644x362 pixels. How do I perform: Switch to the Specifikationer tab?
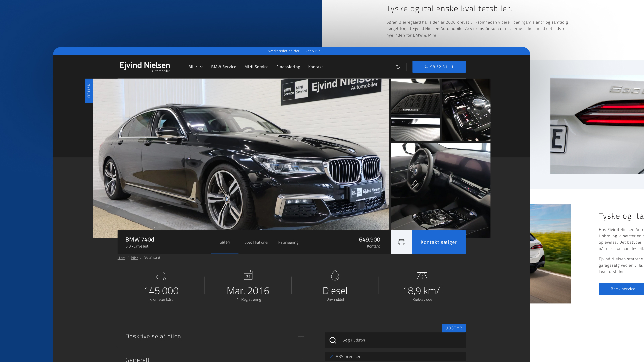[256, 242]
